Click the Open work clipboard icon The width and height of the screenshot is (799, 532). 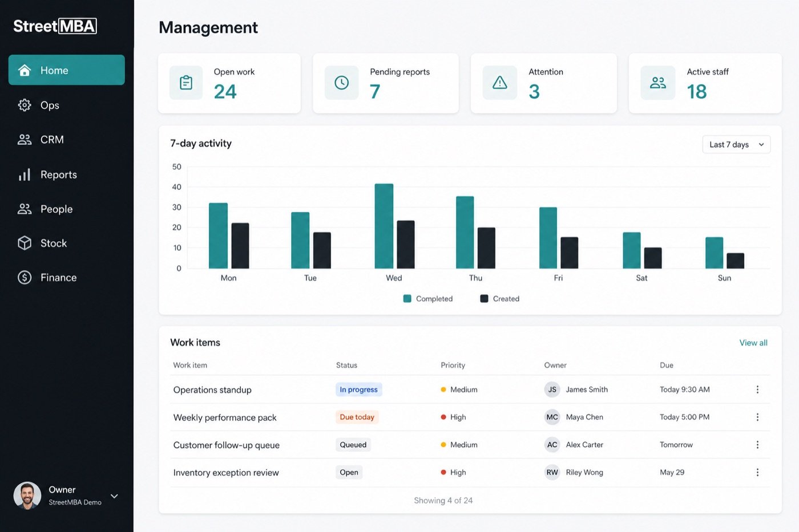pyautogui.click(x=186, y=83)
